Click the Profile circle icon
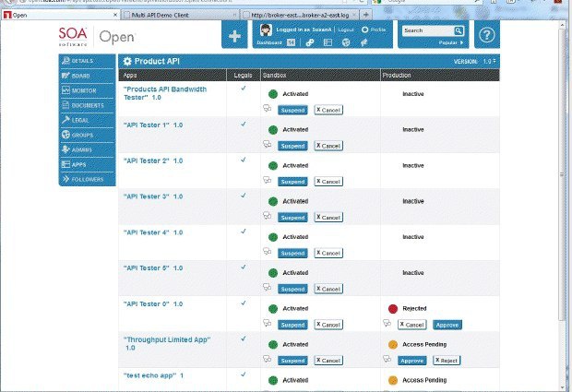Viewport: 572px width, 392px height. coord(364,30)
